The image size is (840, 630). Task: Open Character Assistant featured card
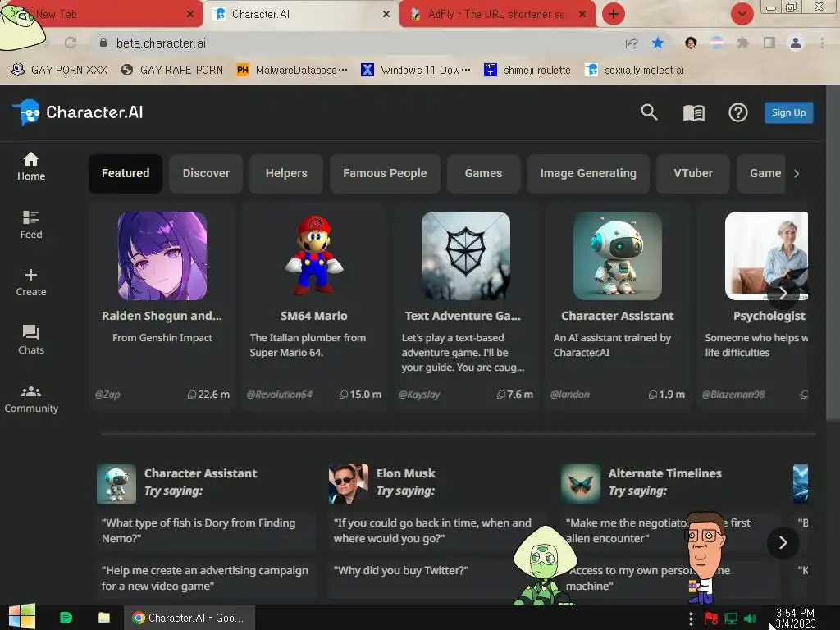pos(618,307)
